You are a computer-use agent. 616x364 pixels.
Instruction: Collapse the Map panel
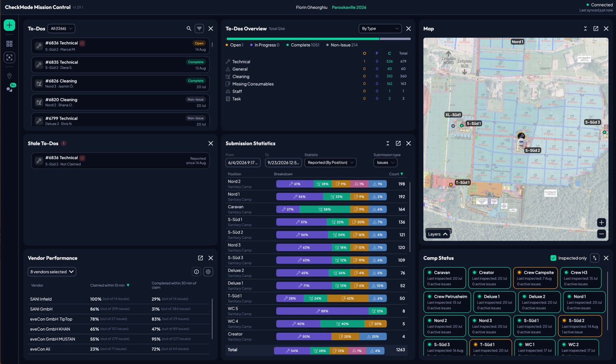tap(585, 28)
